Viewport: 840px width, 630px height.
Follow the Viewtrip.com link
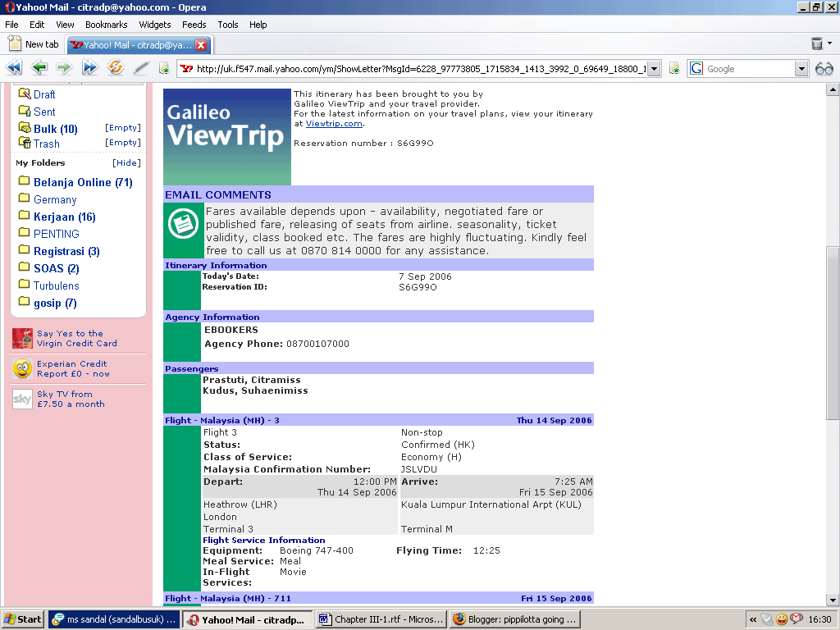pyautogui.click(x=334, y=124)
